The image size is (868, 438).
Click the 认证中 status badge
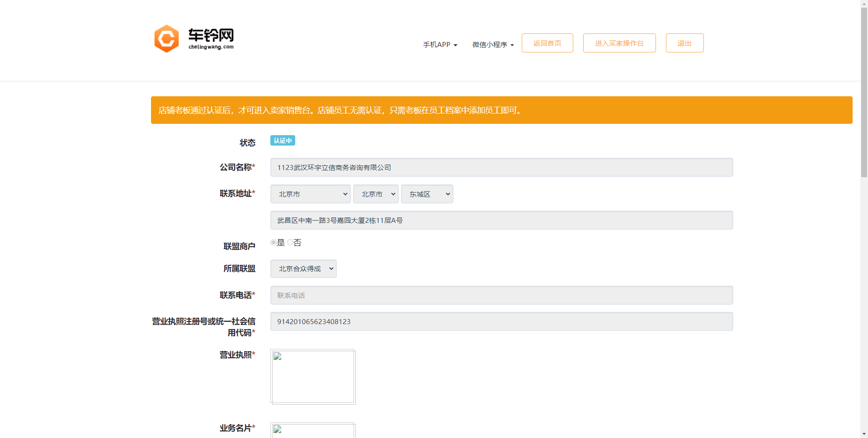pyautogui.click(x=283, y=141)
